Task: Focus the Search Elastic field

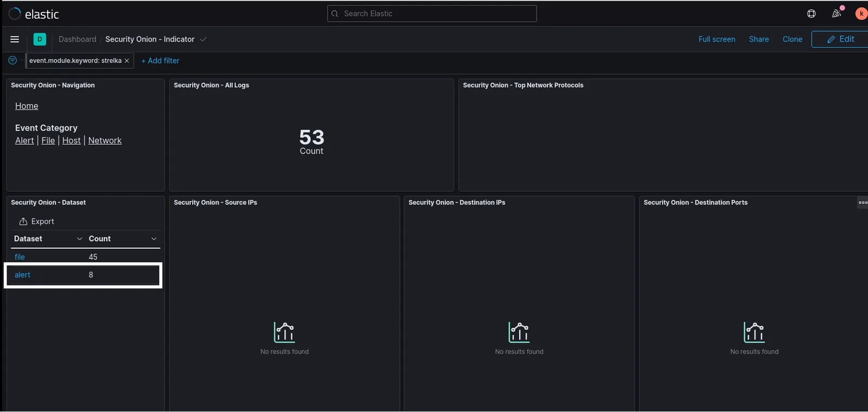Action: (432, 14)
